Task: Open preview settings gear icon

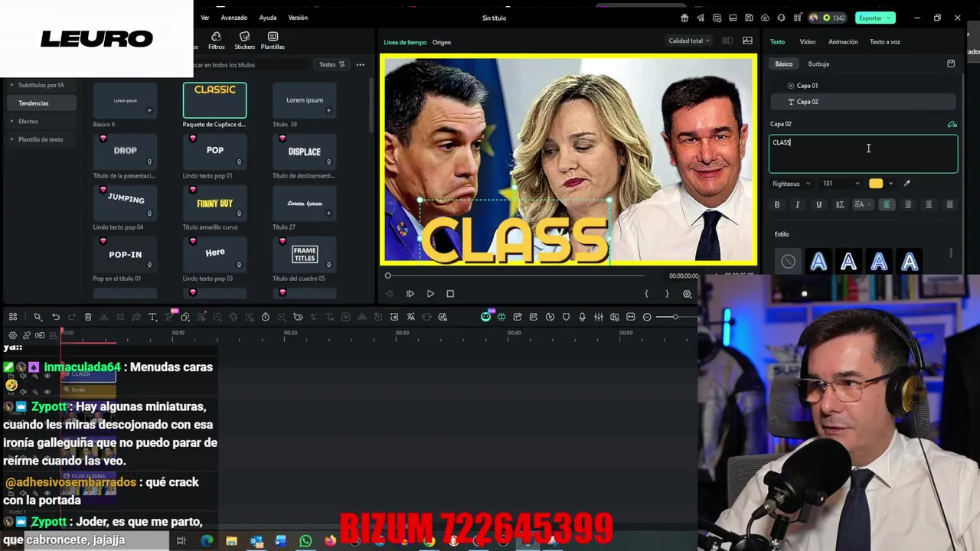Action: pyautogui.click(x=687, y=294)
